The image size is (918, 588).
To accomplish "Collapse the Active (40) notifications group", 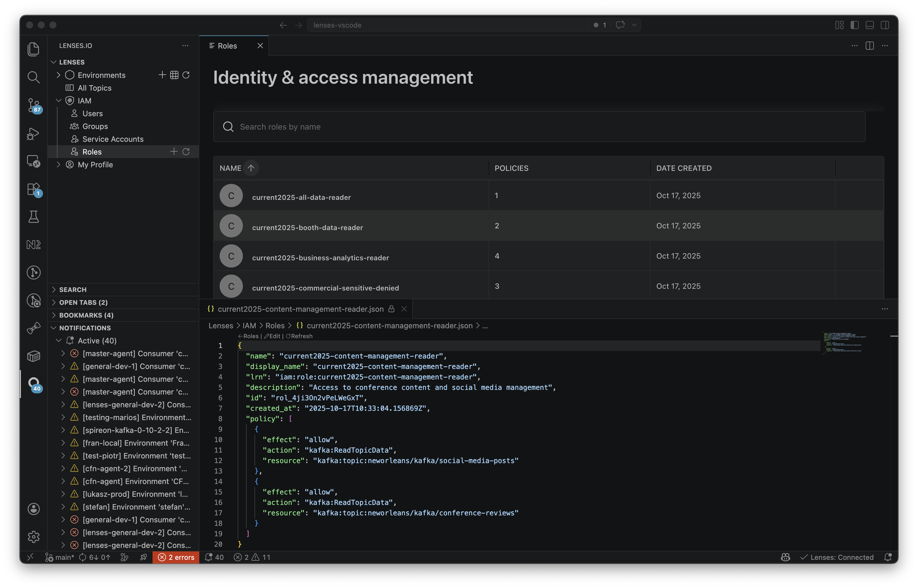I will [58, 340].
